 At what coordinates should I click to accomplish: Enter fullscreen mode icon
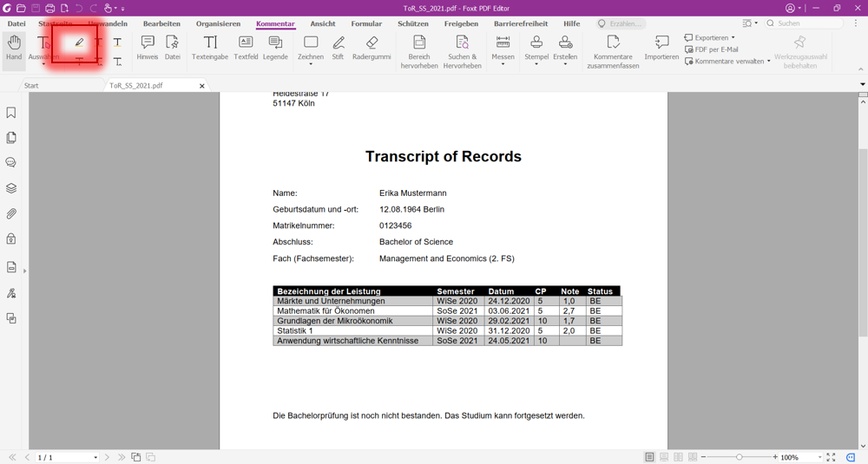[831, 457]
